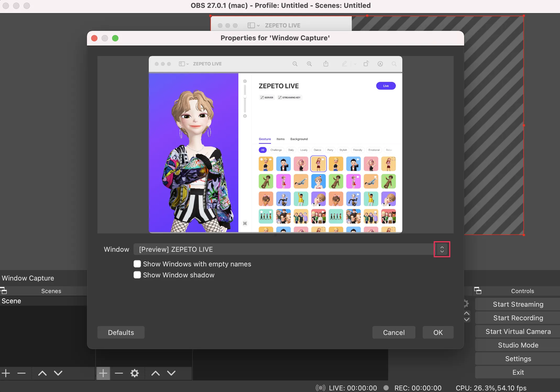560x392 pixels.
Task: Click the Exit button
Action: 518,372
